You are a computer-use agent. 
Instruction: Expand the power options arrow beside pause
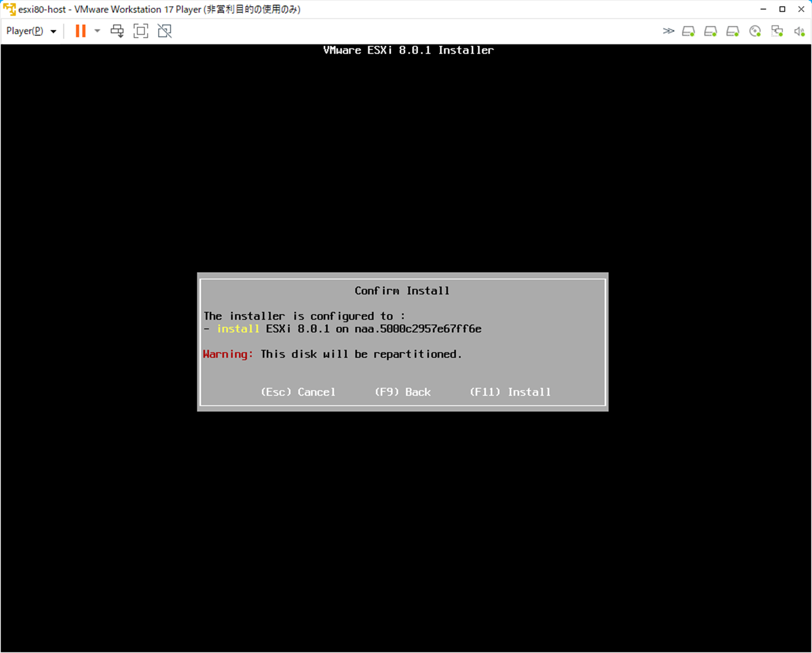97,31
